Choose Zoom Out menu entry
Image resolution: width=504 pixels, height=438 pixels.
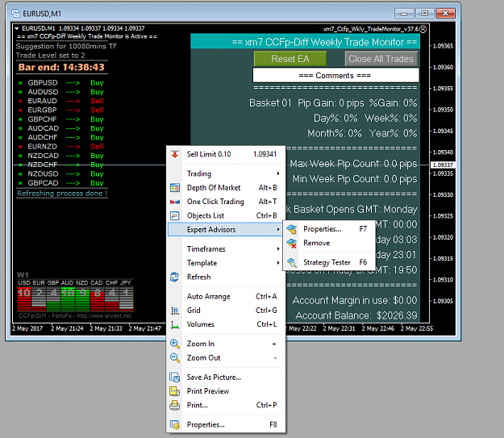click(226, 358)
